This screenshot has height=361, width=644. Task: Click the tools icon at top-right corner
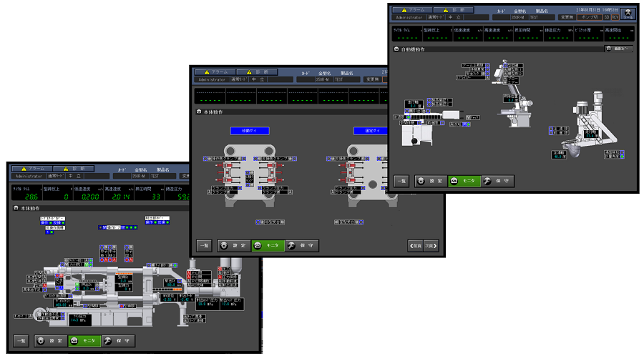628,13
